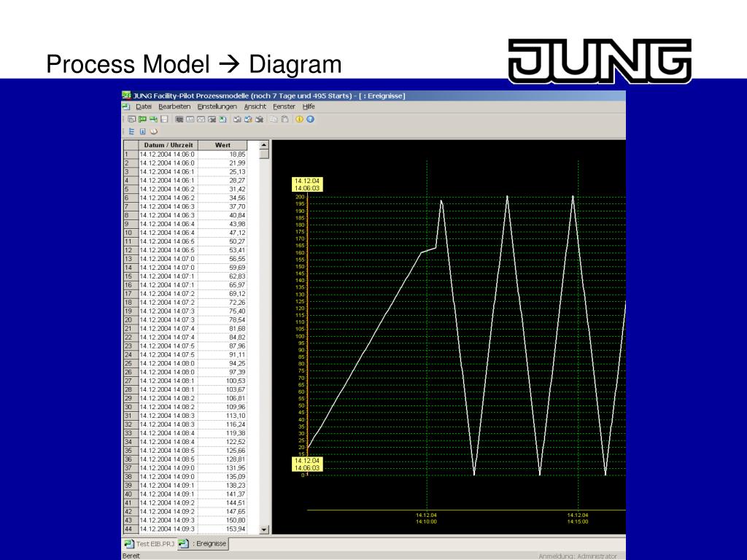Click the green flag toolbar icon
Image resolution: width=747 pixels, height=560 pixels.
(142, 120)
